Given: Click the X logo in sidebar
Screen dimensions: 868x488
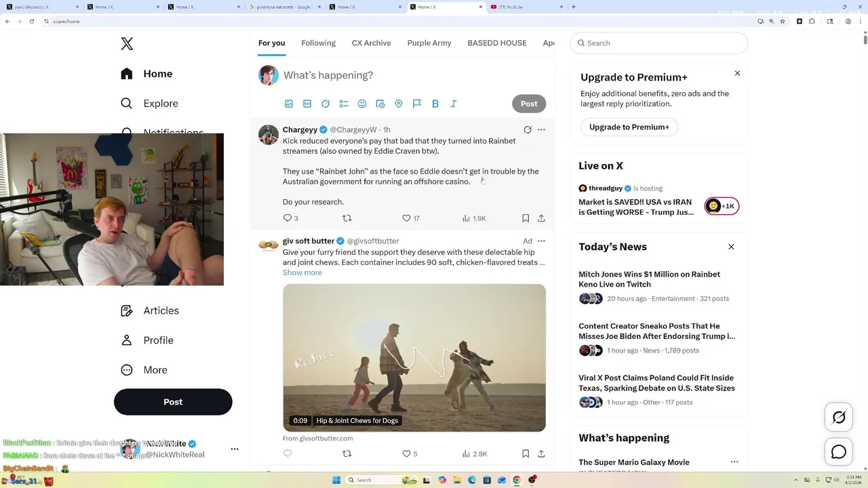Looking at the screenshot, I should coord(127,44).
